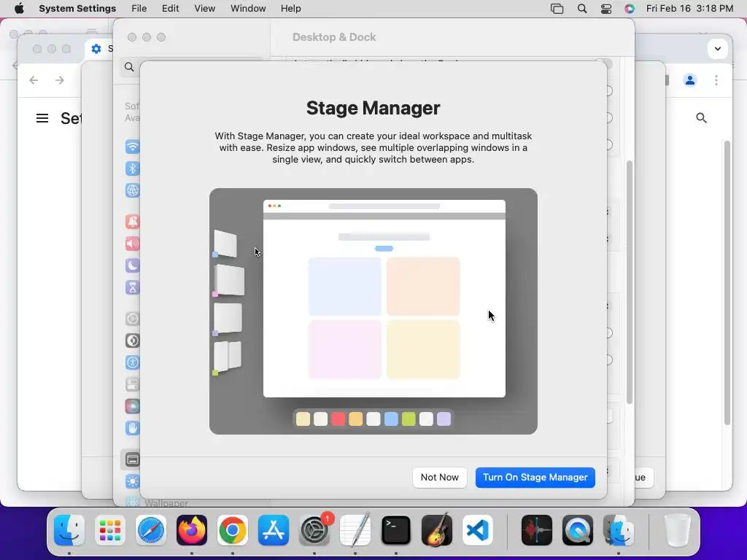The image size is (747, 560).
Task: Select Privacy hand icon in sidebar
Action: [133, 428]
